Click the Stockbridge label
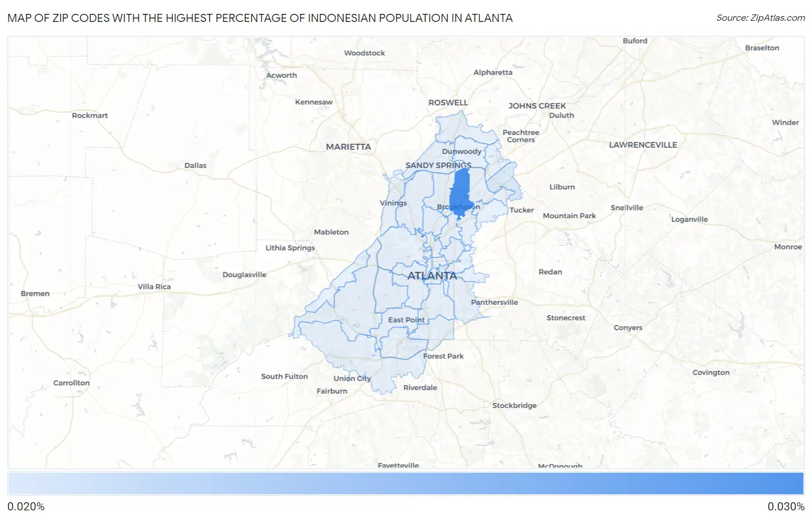The height and width of the screenshot is (519, 812). [x=514, y=406]
